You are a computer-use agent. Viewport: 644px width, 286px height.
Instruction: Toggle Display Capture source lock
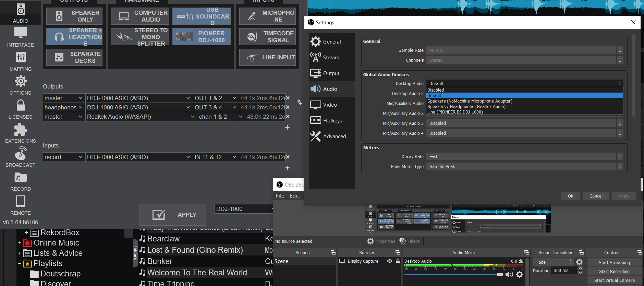coord(398,261)
